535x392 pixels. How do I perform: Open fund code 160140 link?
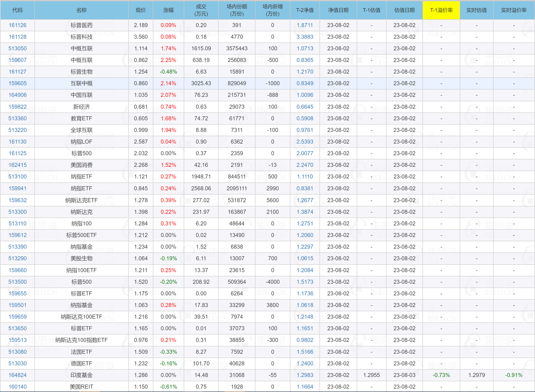(x=18, y=387)
